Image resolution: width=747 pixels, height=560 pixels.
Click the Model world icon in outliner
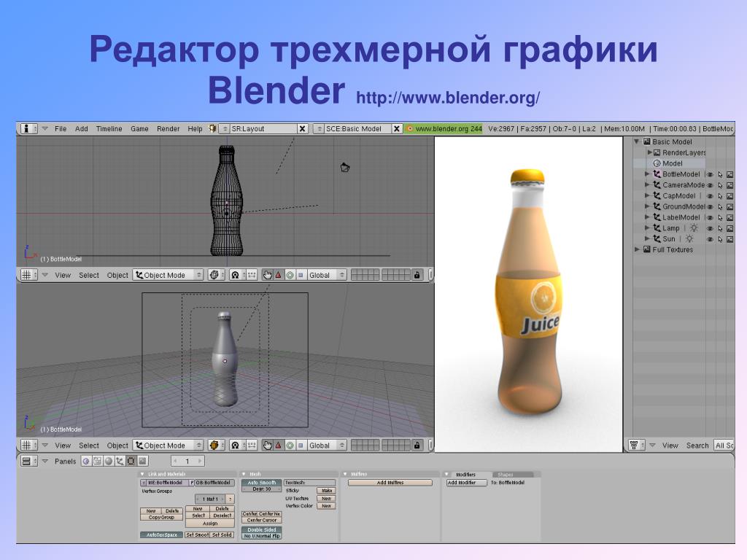pos(657,163)
